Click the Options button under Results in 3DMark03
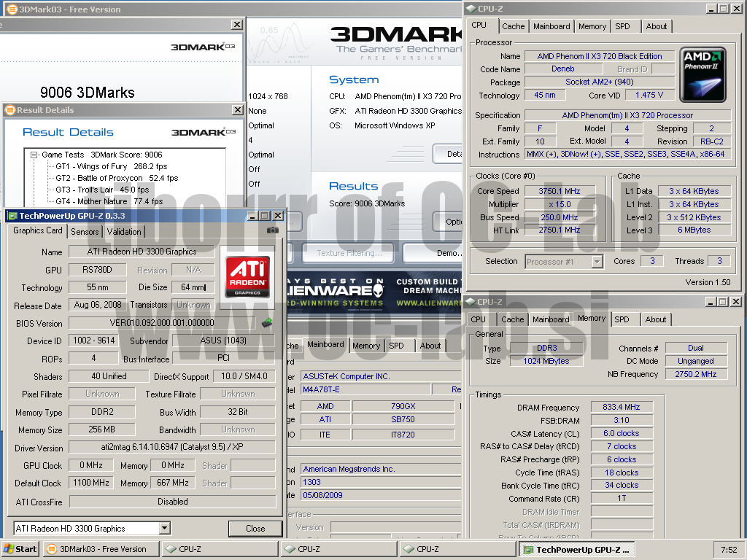Viewport: 747px width, 560px height. [x=448, y=222]
